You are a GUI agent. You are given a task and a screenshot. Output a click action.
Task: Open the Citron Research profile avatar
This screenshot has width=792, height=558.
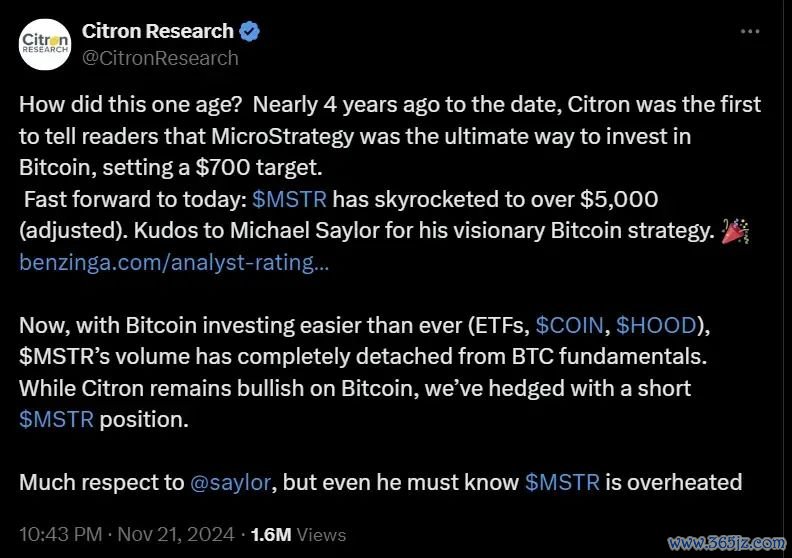(45, 44)
